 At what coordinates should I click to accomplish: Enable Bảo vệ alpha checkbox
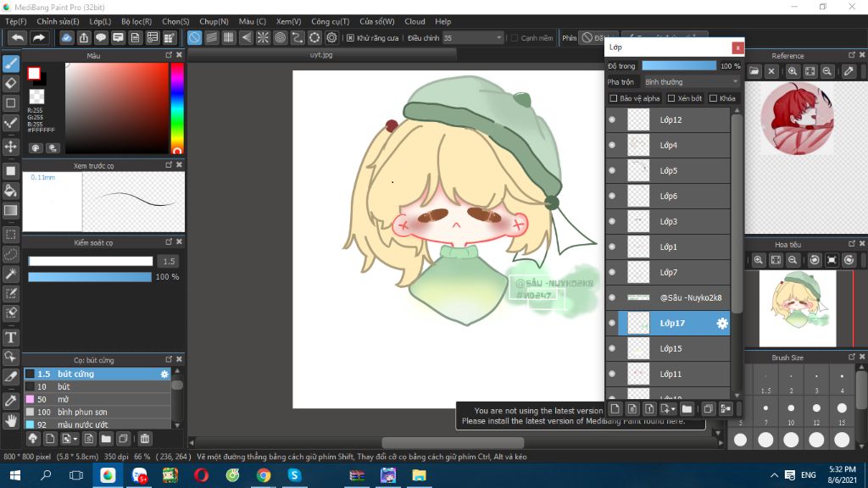[x=614, y=98]
